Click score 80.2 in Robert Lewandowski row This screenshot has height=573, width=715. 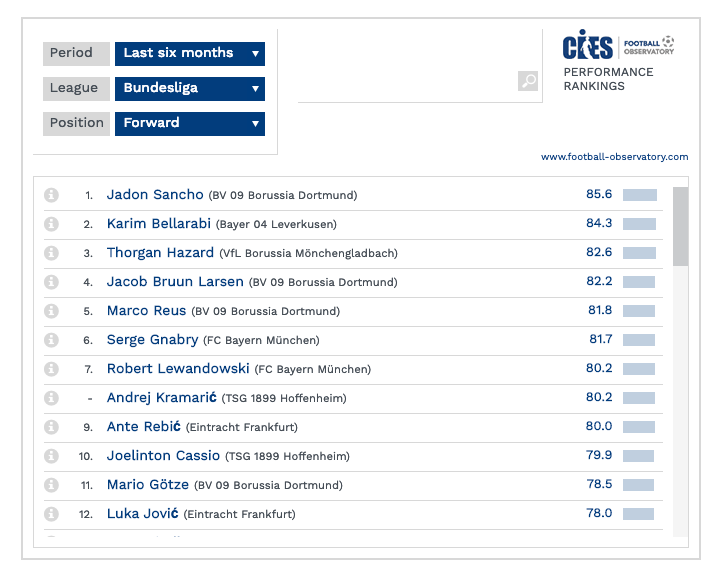click(599, 368)
